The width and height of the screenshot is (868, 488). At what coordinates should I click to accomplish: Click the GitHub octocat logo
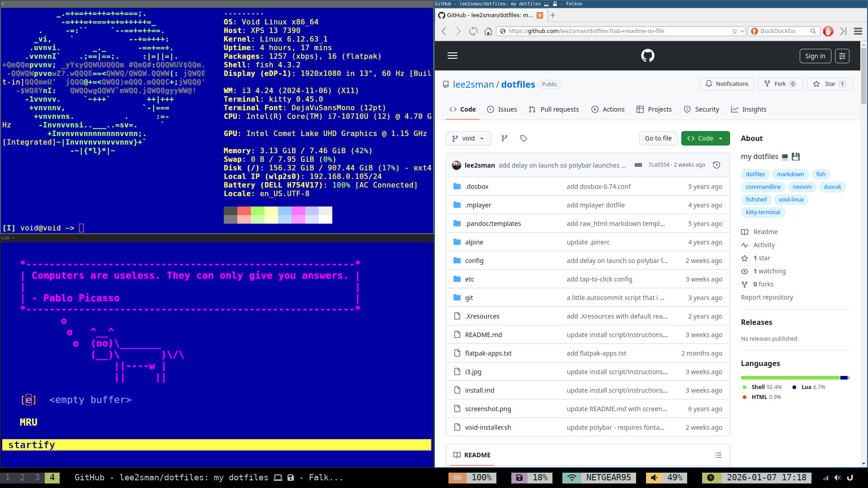[x=647, y=56]
